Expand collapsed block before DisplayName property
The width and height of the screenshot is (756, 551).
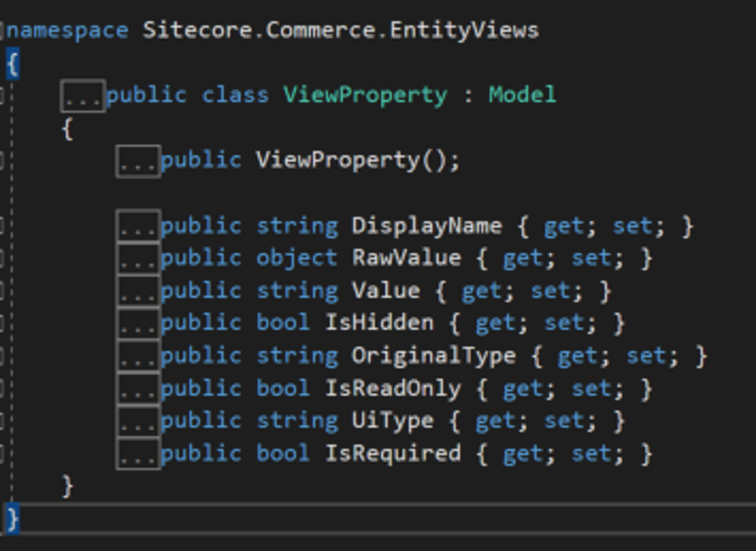pyautogui.click(x=139, y=226)
